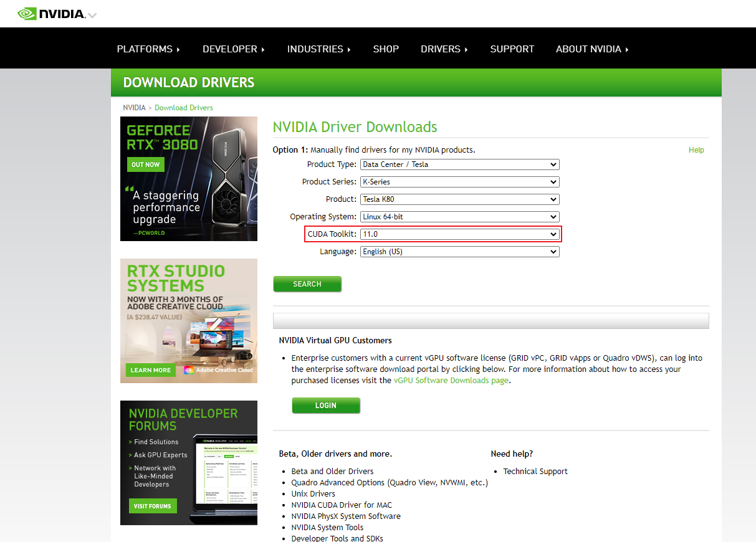Open the Product Type dropdown
Image resolution: width=756 pixels, height=542 pixels.
[x=460, y=164]
